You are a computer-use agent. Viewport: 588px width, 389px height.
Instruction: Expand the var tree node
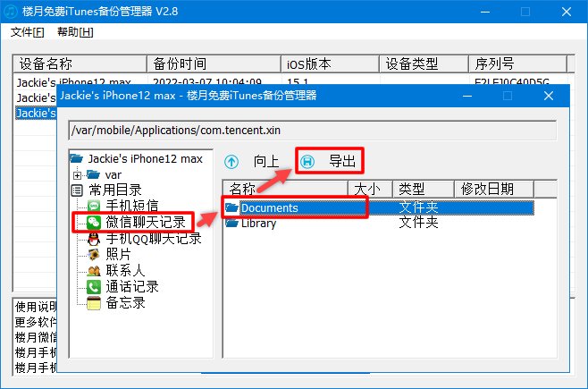[x=77, y=175]
